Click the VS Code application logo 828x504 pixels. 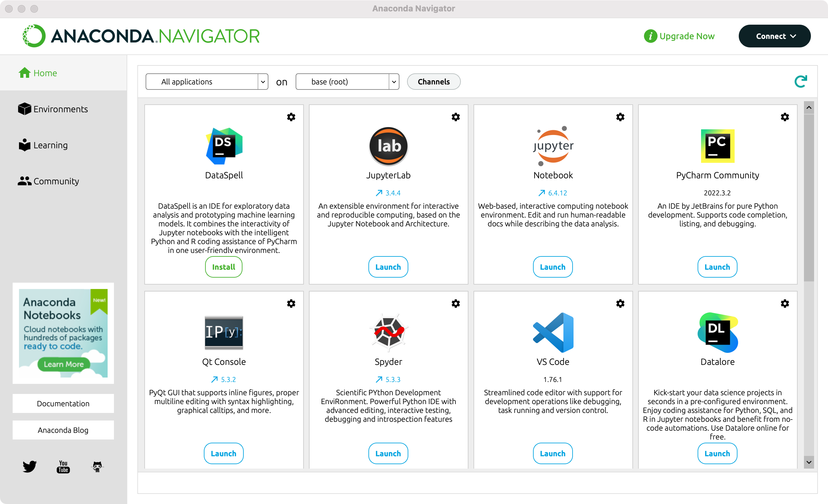553,332
